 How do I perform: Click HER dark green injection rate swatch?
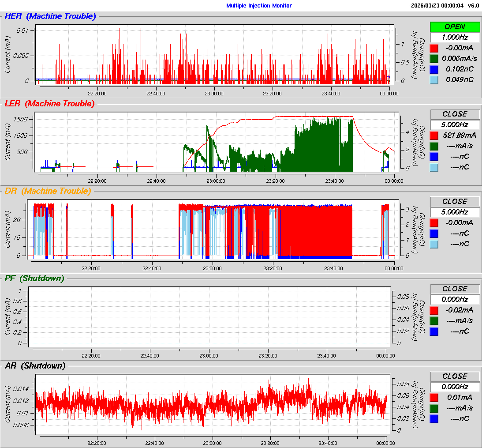coord(434,58)
